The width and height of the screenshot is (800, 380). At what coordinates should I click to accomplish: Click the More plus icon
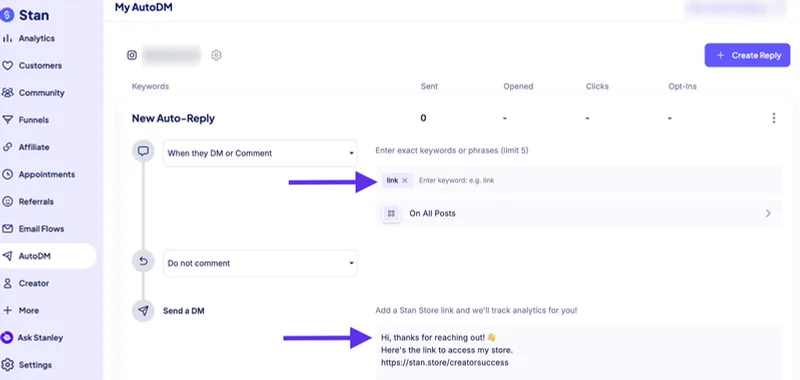coord(7,310)
